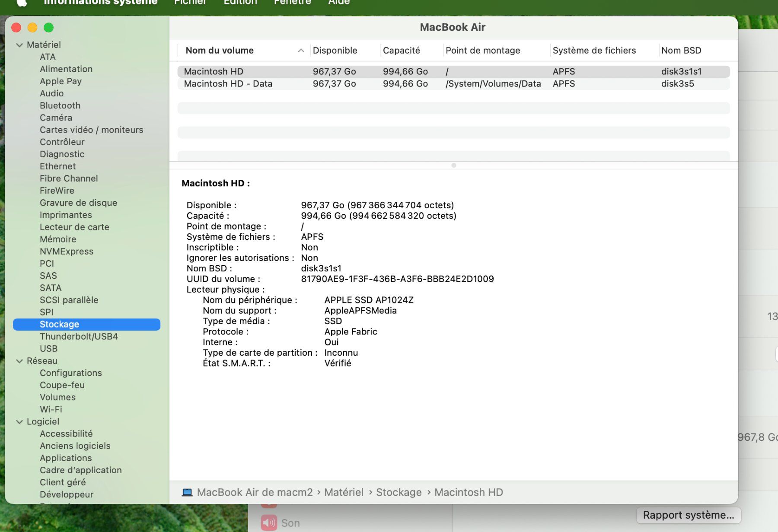The image size is (778, 532).
Task: Open the Aide menu
Action: point(339,3)
